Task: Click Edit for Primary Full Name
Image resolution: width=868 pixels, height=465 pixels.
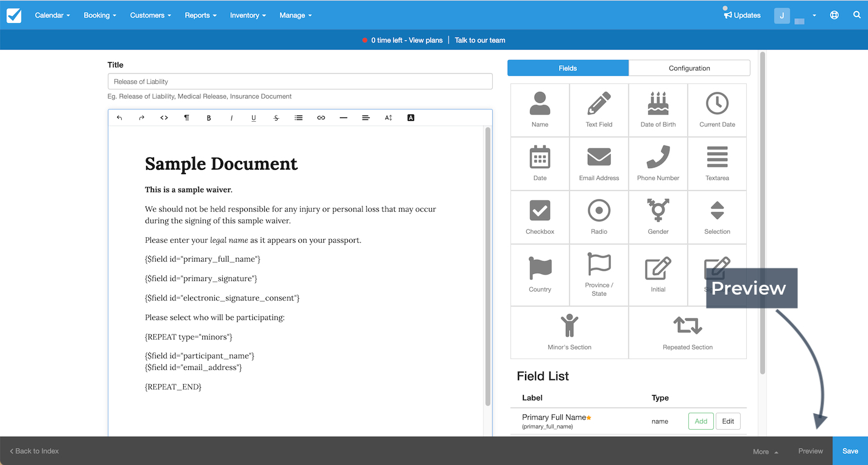Action: coord(728,421)
